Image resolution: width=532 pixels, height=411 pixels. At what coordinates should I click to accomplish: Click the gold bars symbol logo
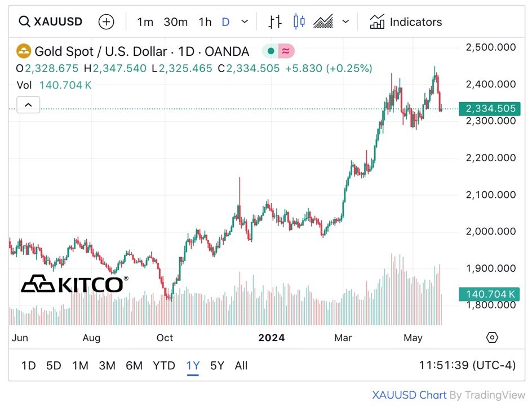[23, 51]
